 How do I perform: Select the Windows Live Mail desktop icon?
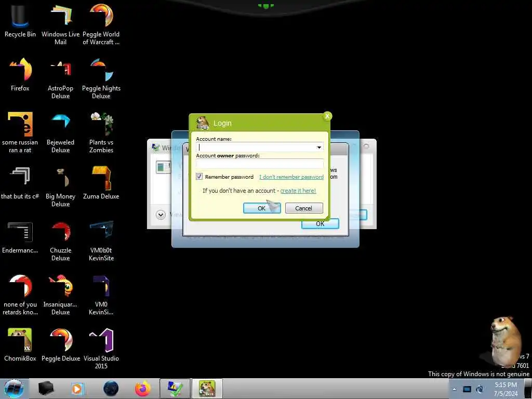coord(60,24)
